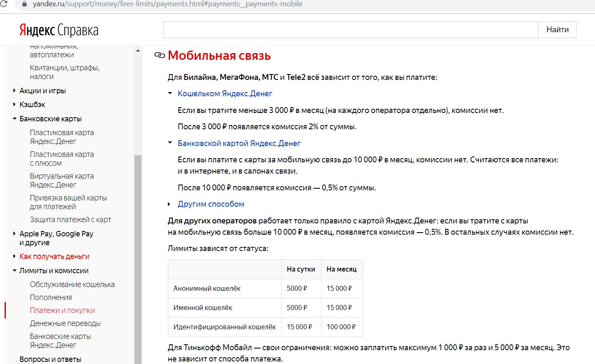This screenshot has width=595, height=364.
Task: Expand the Другим способом section arrow
Action: [169, 204]
